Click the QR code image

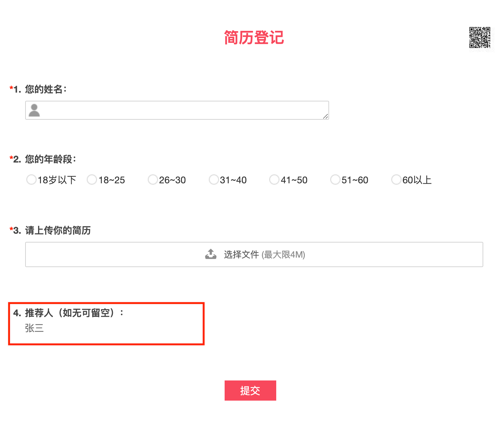[x=480, y=37]
